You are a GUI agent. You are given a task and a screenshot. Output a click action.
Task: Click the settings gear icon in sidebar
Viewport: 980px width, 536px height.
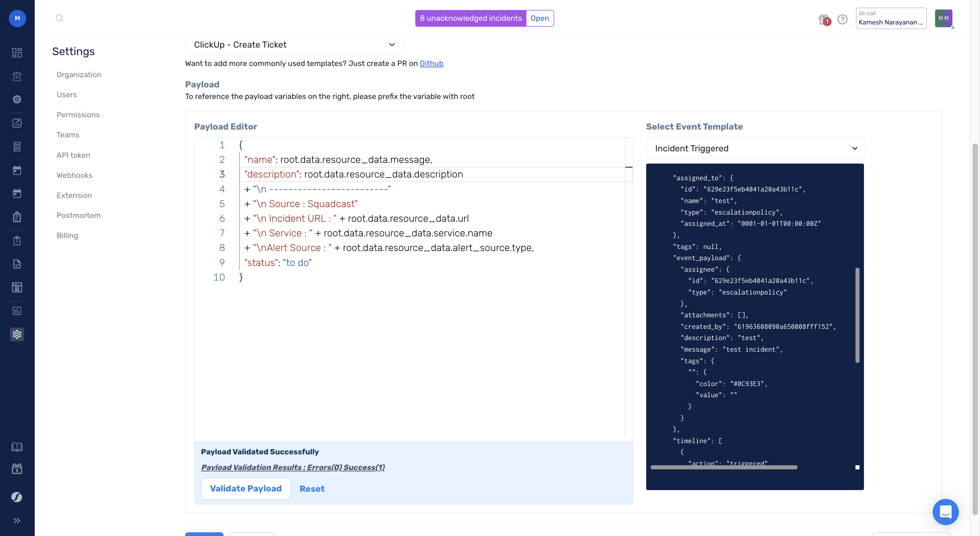click(17, 334)
